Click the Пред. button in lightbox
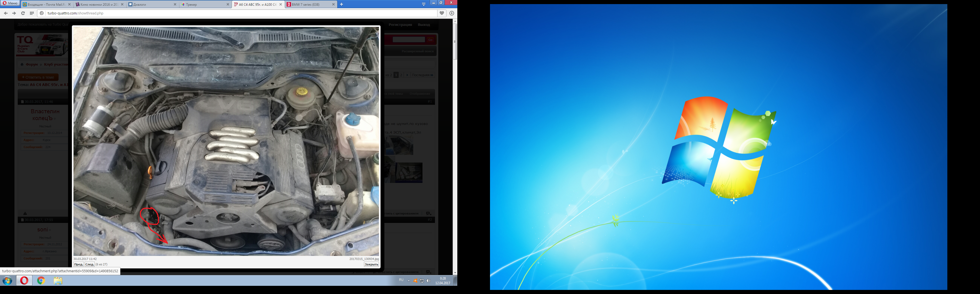This screenshot has height=294, width=980. [x=78, y=264]
